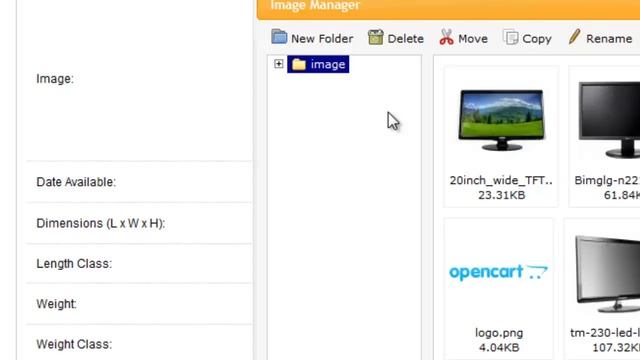Click the Rename text button
The height and width of the screenshot is (360, 640).
click(x=609, y=39)
